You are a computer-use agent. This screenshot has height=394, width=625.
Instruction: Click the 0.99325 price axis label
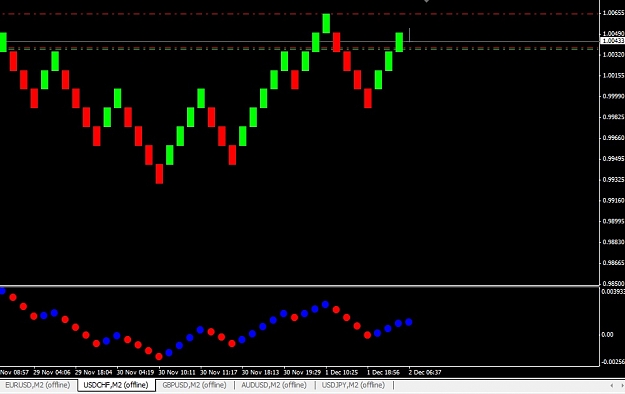click(613, 179)
